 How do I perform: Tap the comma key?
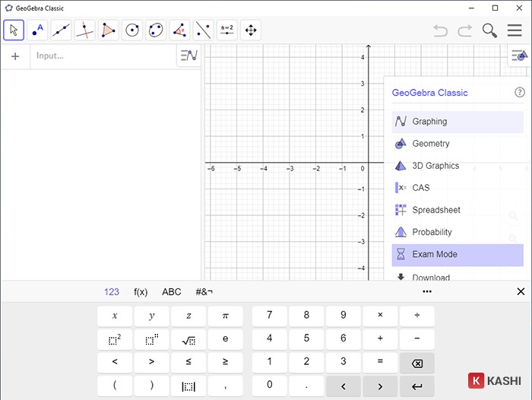click(225, 386)
